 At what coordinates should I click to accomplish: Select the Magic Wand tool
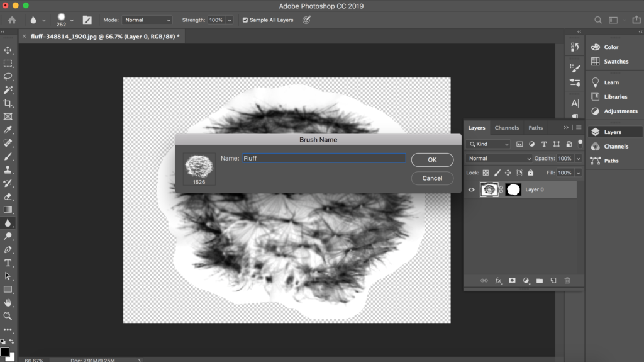point(8,90)
